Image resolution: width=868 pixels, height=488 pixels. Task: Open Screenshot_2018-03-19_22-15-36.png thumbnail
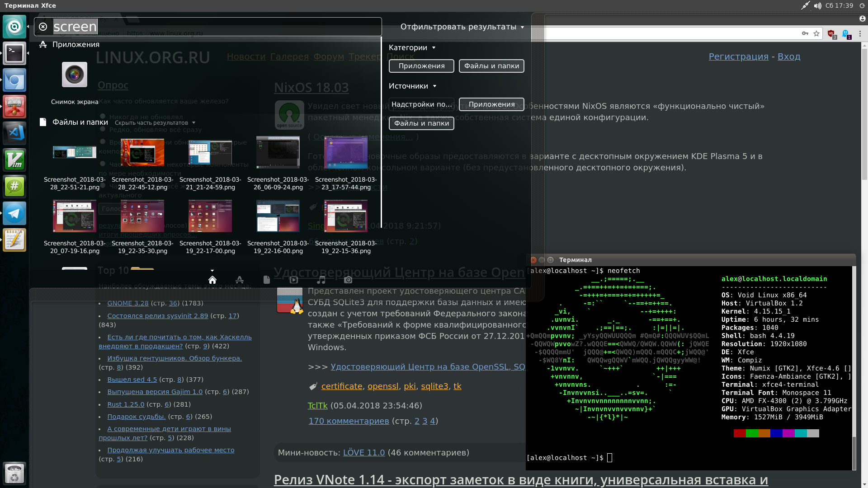346,216
